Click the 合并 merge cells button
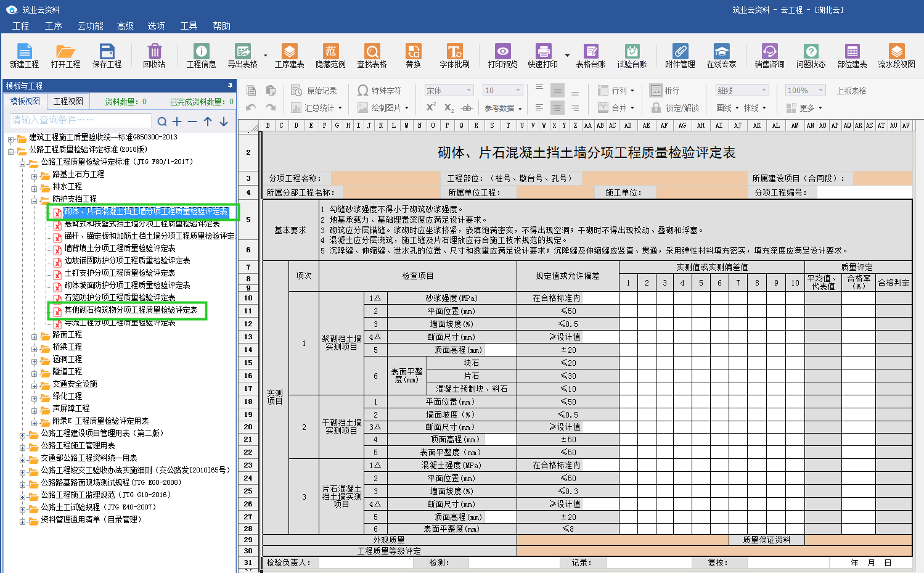Screen dimensions: 924x573 pos(615,108)
